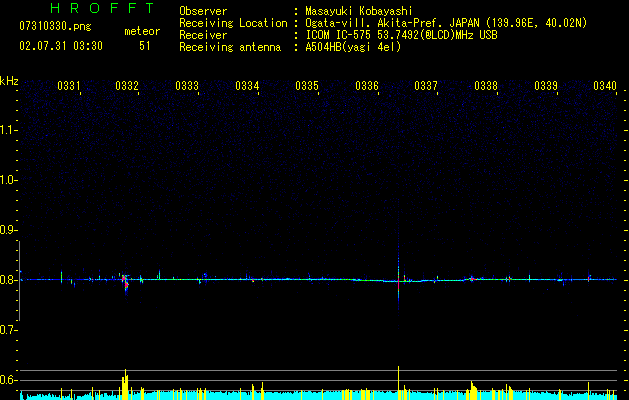Click time marker 0339
This screenshot has height=400, width=629.
[546, 86]
